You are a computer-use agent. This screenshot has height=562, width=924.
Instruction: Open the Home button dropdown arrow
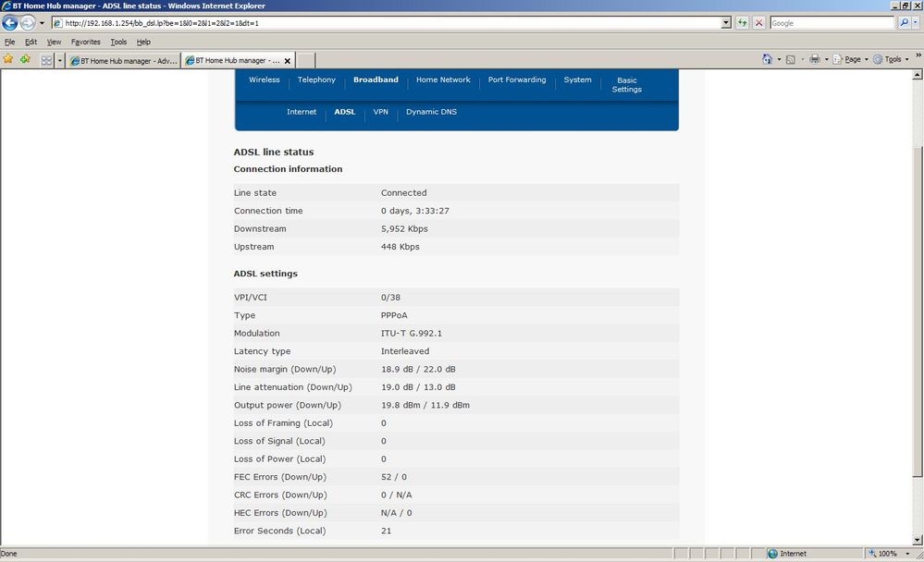point(779,59)
